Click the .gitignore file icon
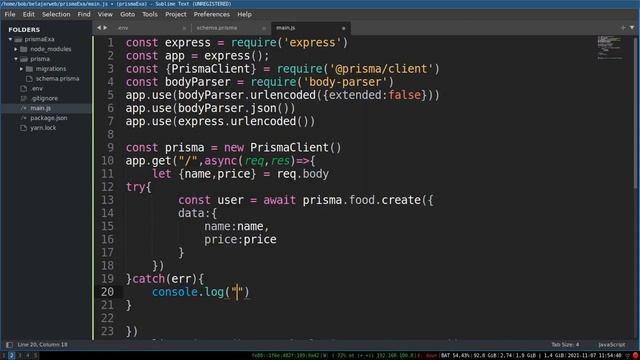The image size is (640, 360). [24, 98]
